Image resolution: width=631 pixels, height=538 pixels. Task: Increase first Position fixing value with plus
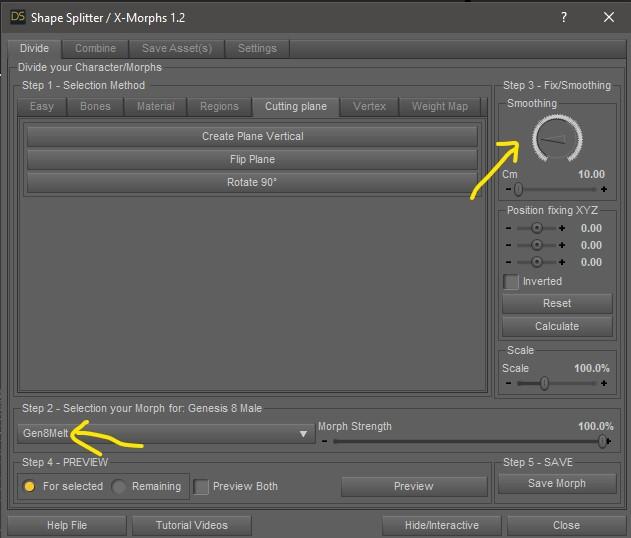(x=562, y=228)
